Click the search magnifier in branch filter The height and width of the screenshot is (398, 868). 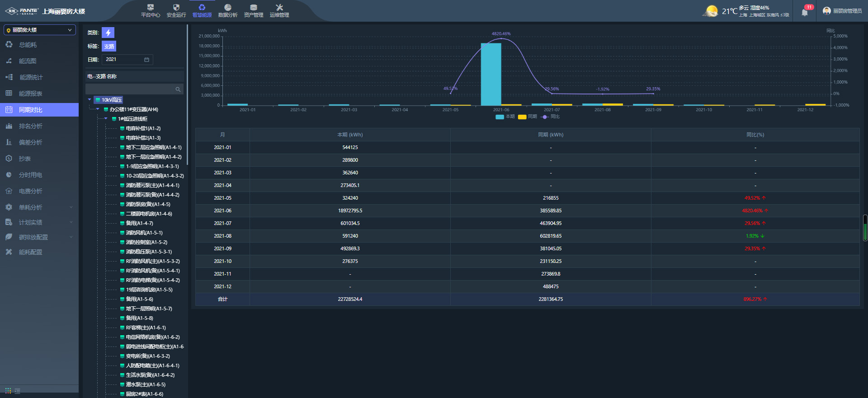coord(178,89)
